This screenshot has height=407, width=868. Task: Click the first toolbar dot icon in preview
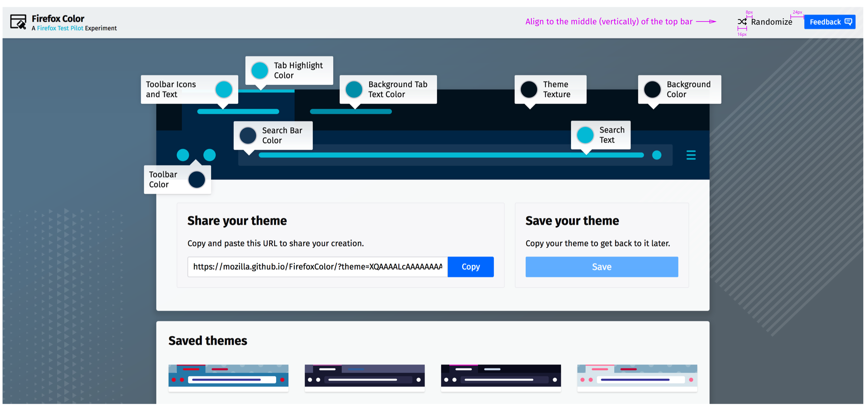(183, 155)
